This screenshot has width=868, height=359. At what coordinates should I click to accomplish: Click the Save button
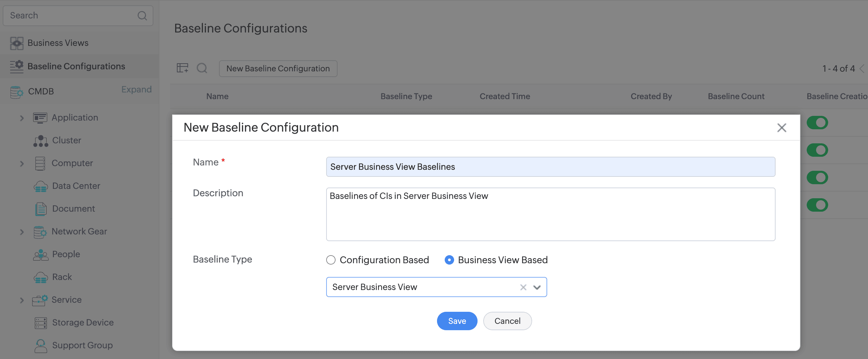click(456, 321)
